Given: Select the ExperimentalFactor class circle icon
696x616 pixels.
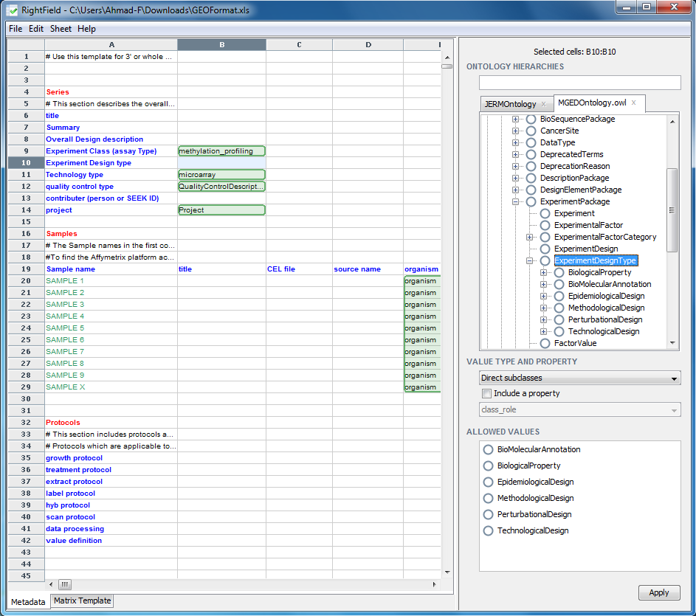Looking at the screenshot, I should coord(545,225).
